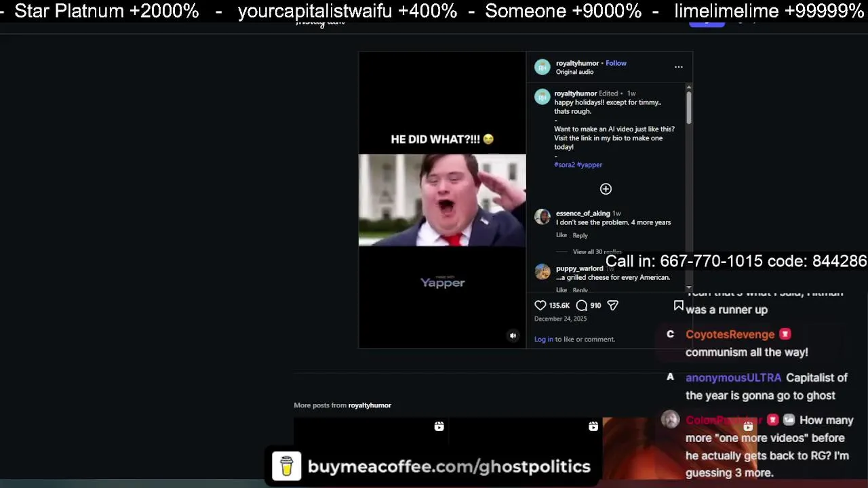
Task: Open the #yapper hashtag
Action: click(589, 165)
